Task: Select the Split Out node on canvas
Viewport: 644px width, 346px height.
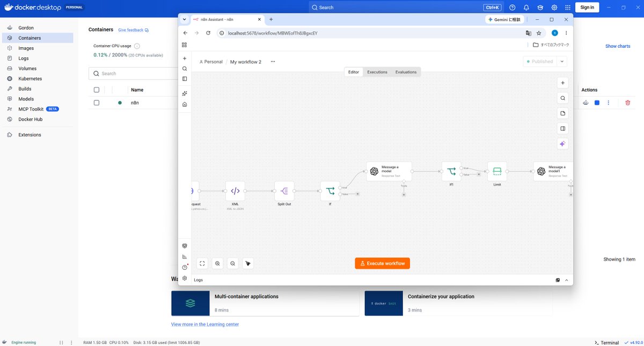Action: (284, 190)
